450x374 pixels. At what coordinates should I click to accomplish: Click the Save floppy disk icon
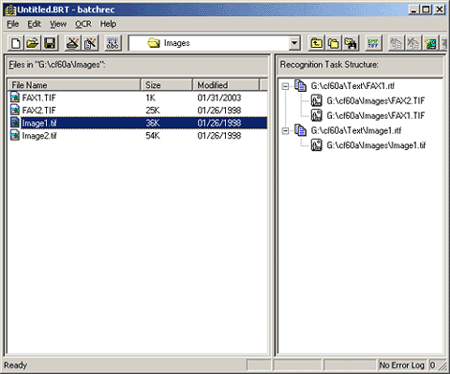50,43
